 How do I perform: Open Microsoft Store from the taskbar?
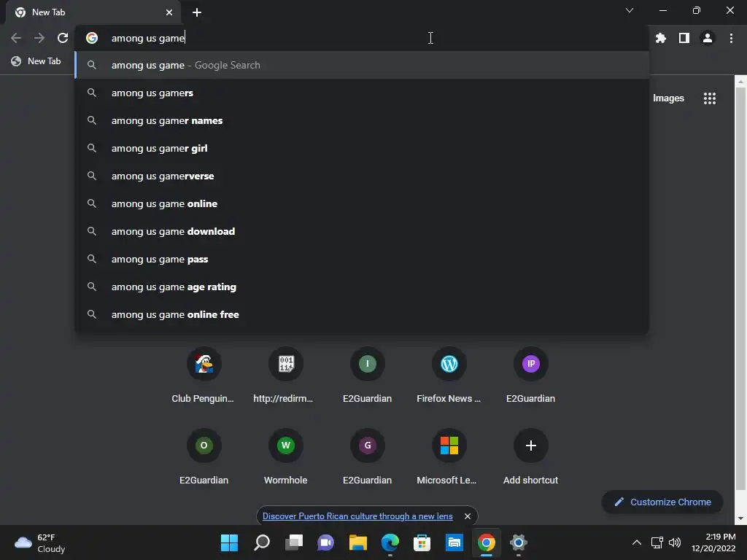tap(422, 542)
